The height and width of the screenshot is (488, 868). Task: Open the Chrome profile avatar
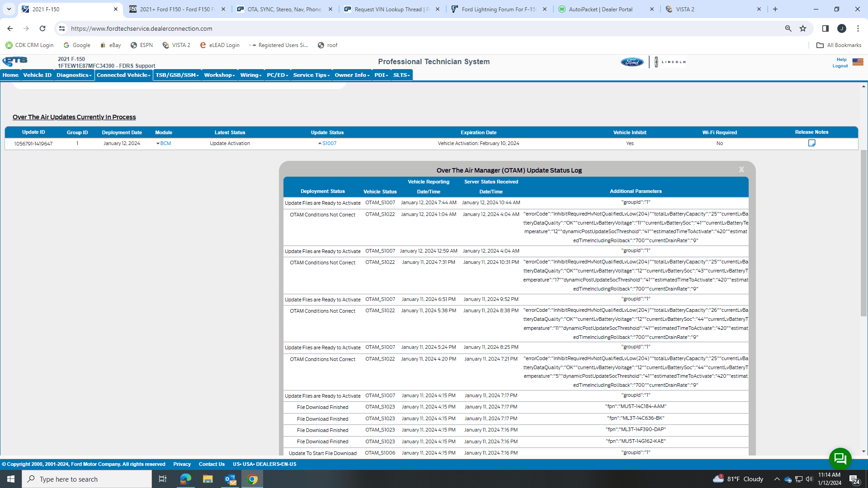pyautogui.click(x=842, y=28)
